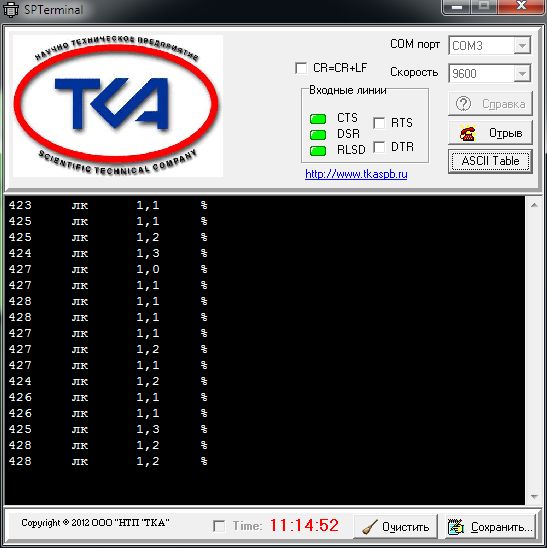This screenshot has width=547, height=548.
Task: Open the tkaspb.ru website link
Action: (356, 174)
